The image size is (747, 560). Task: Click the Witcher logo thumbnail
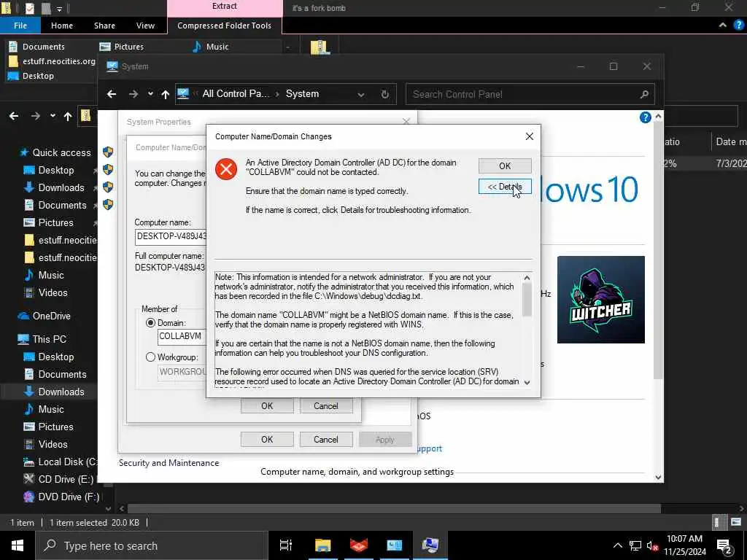coord(601,300)
